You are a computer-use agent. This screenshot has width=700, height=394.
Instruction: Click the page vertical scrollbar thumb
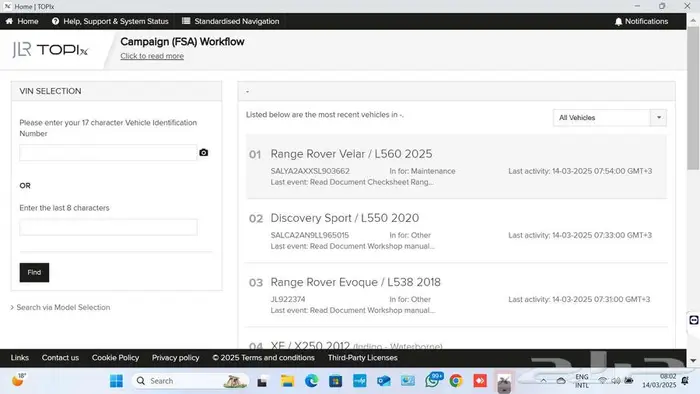click(693, 98)
